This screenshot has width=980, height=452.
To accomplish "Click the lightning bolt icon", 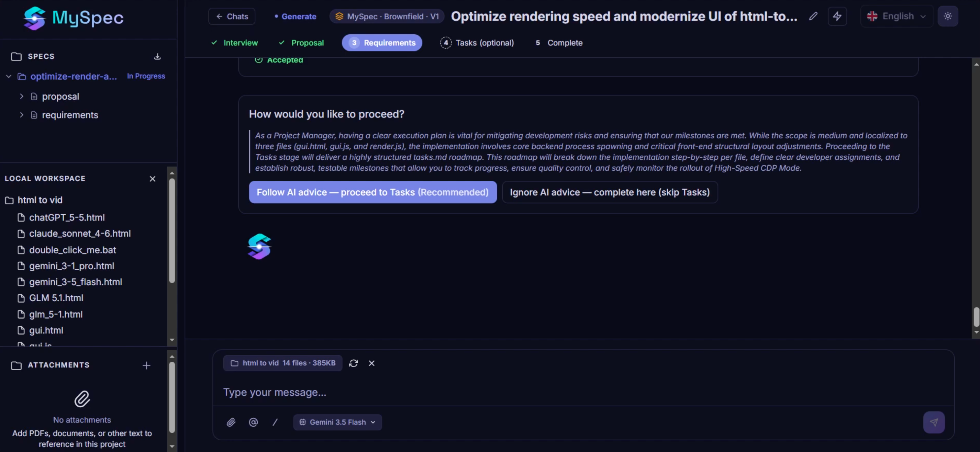I will click(x=837, y=16).
